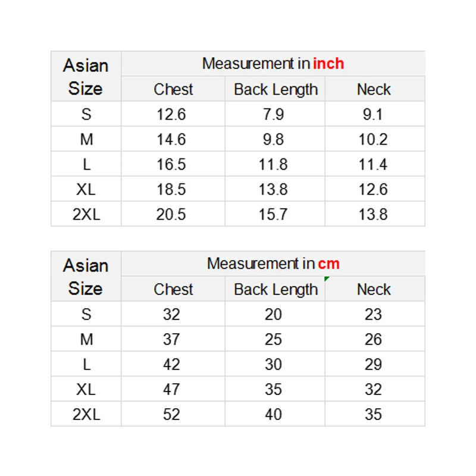Viewport: 476px width, 476px height.
Task: Select the neck cell showing 9.1
Action: 373,114
